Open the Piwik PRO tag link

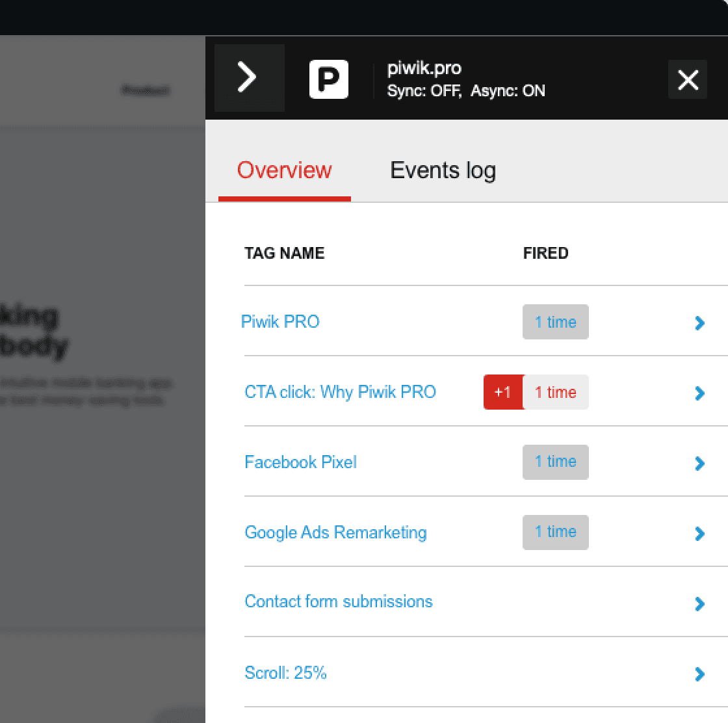click(280, 322)
